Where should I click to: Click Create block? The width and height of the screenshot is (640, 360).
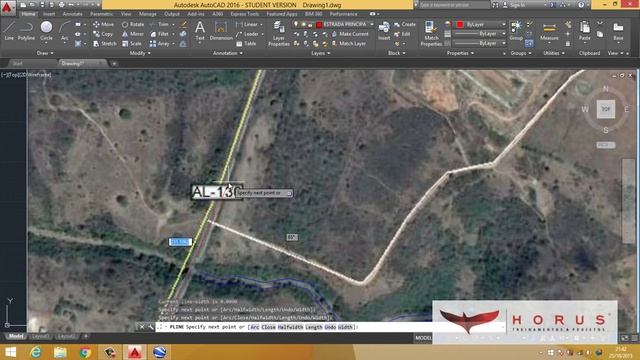tap(405, 24)
